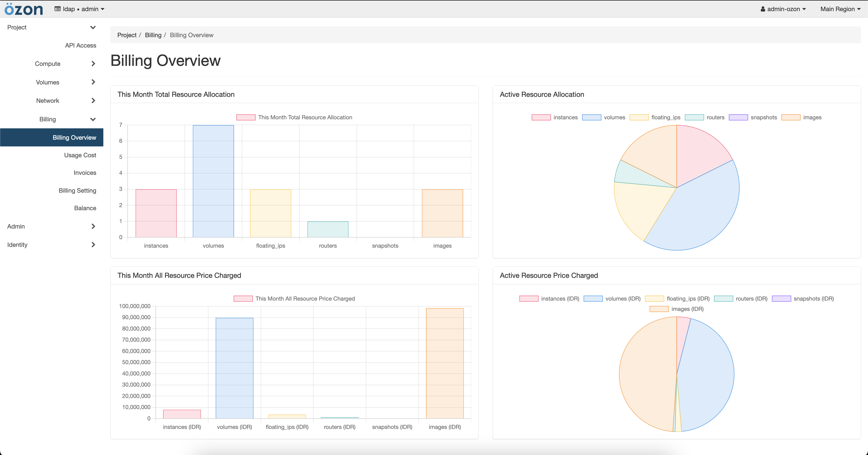Open the Invoices page
Image resolution: width=868 pixels, height=455 pixels.
pyautogui.click(x=85, y=173)
